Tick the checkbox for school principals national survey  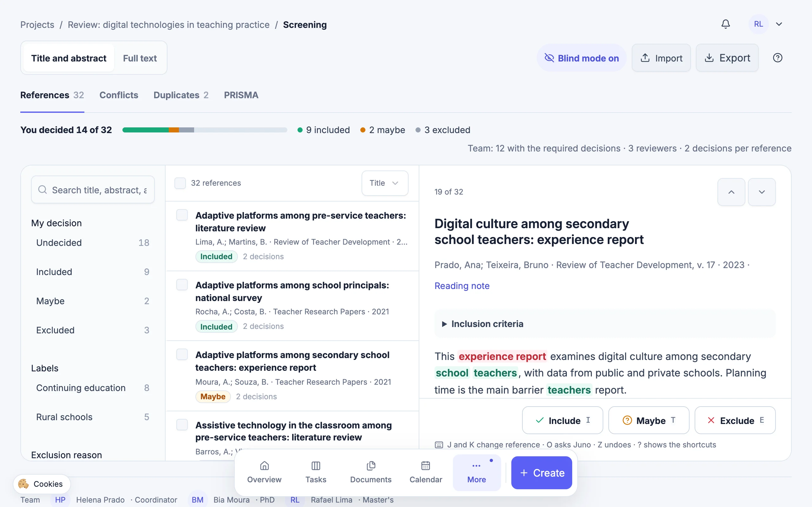coord(182,285)
